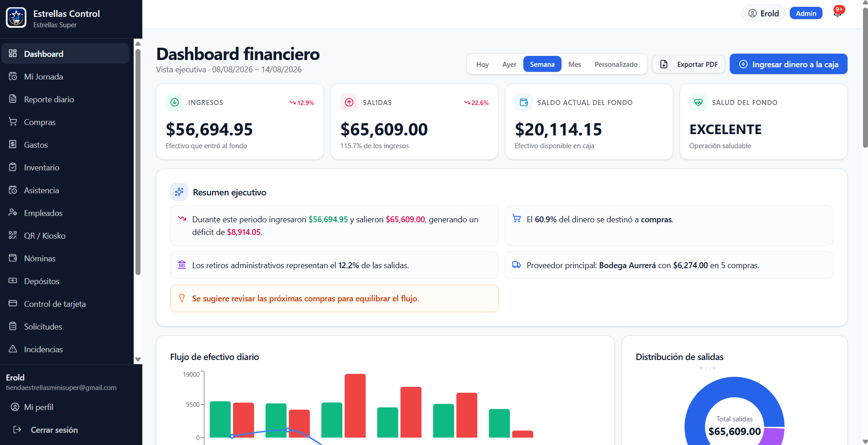The height and width of the screenshot is (445, 868).
Task: Export the dashboard as PDF
Action: point(689,64)
